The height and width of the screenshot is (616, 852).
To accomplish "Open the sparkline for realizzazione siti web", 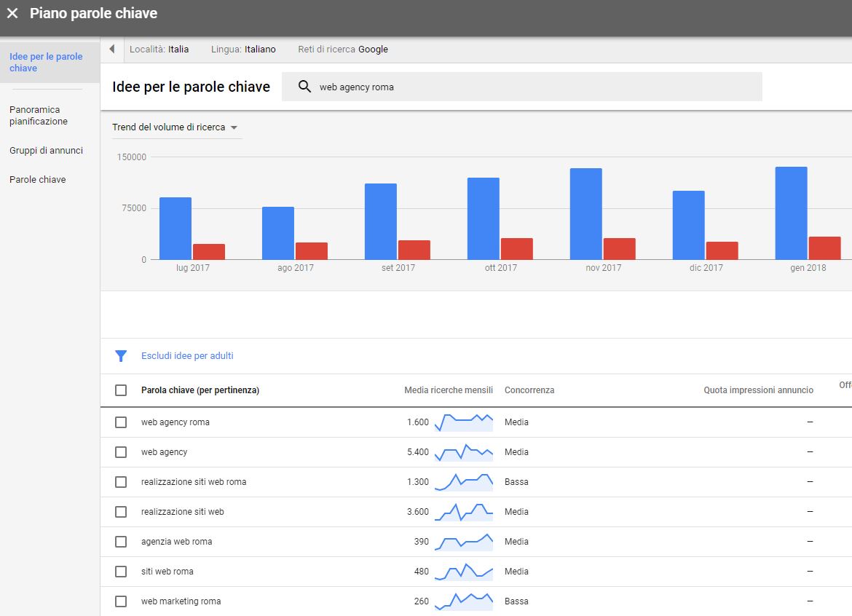I will (x=463, y=512).
